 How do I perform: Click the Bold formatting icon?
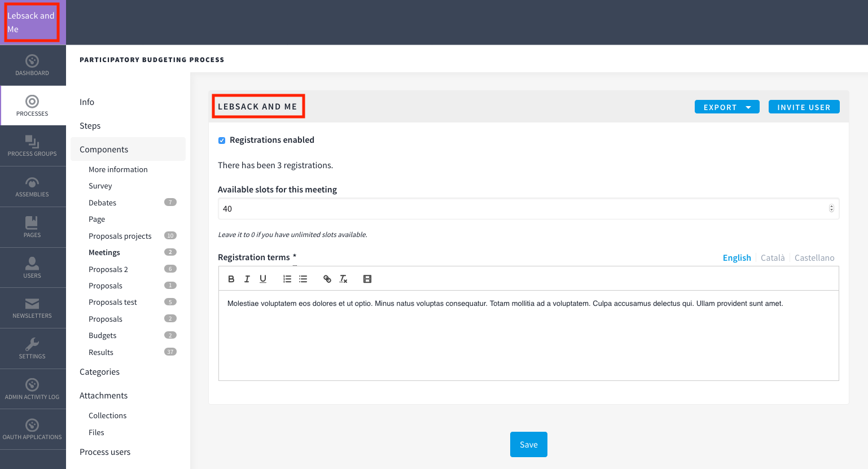(x=231, y=279)
